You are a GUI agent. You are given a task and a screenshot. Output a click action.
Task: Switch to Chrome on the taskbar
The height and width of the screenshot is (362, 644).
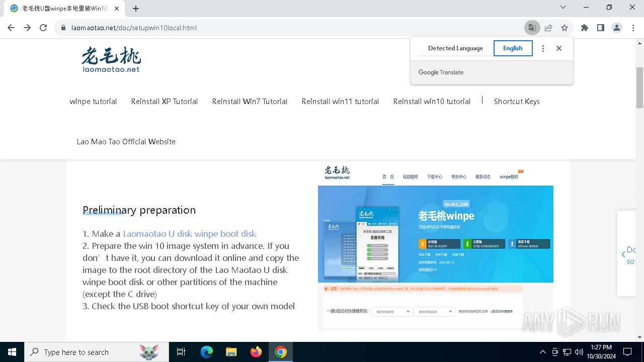(281, 352)
